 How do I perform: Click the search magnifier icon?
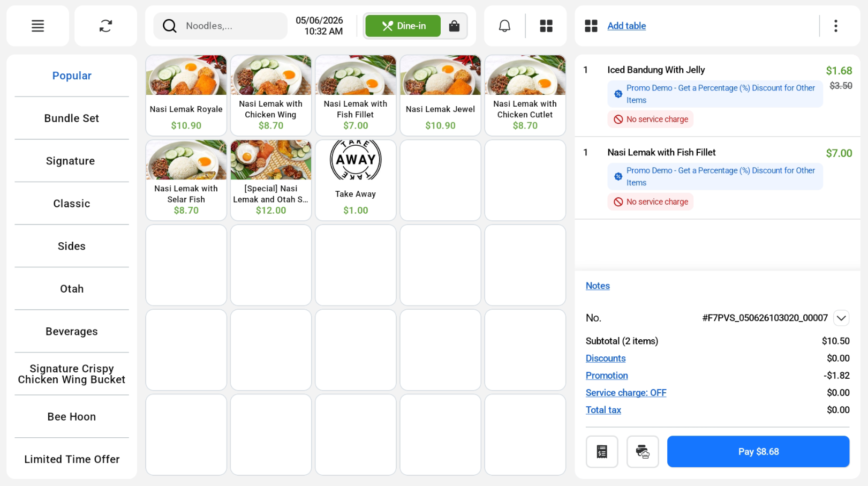170,26
